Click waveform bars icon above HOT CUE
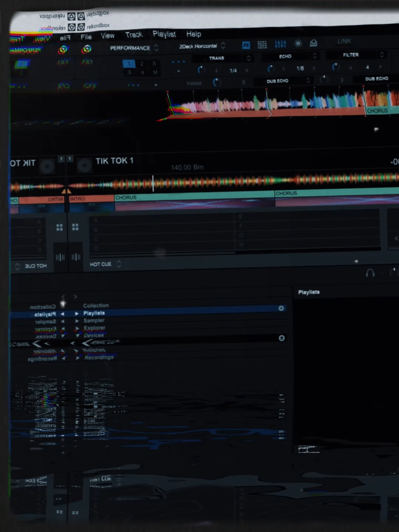399x532 pixels. pos(76,257)
